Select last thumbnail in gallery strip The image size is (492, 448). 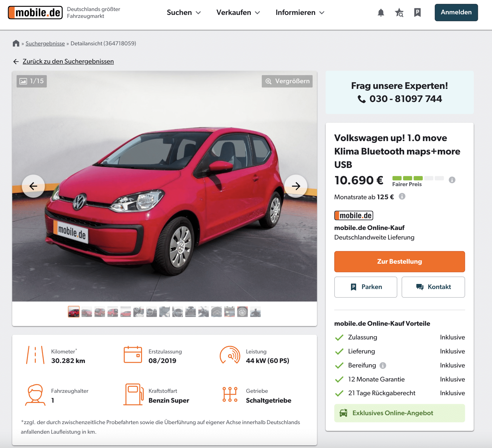coord(255,312)
